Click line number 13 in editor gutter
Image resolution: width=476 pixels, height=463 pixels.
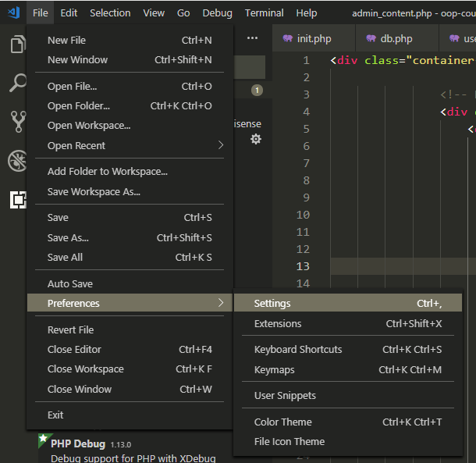(303, 266)
